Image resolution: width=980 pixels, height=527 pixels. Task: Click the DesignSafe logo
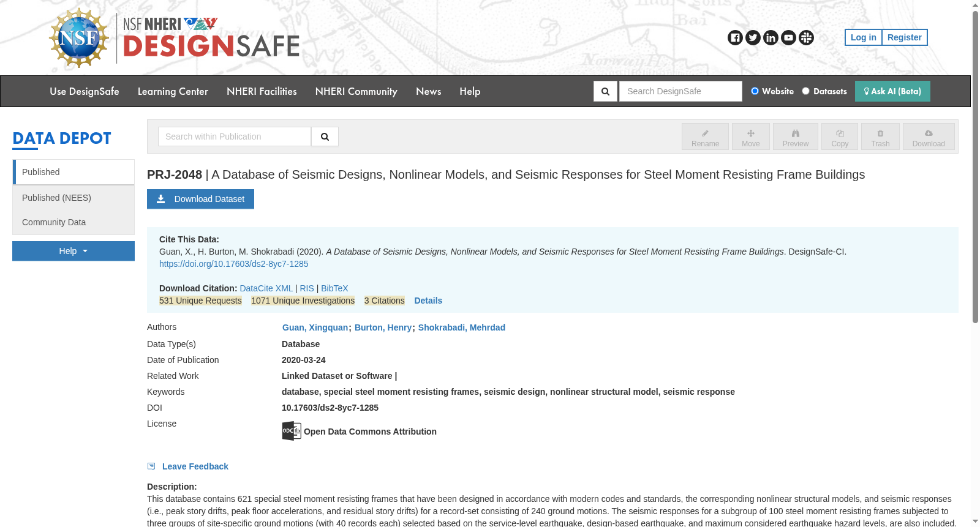211,38
